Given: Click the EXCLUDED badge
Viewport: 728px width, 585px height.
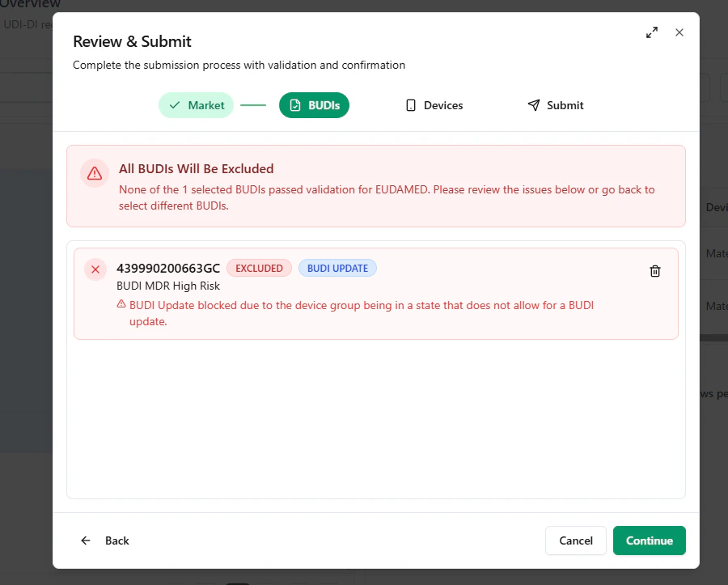Looking at the screenshot, I should (x=259, y=269).
